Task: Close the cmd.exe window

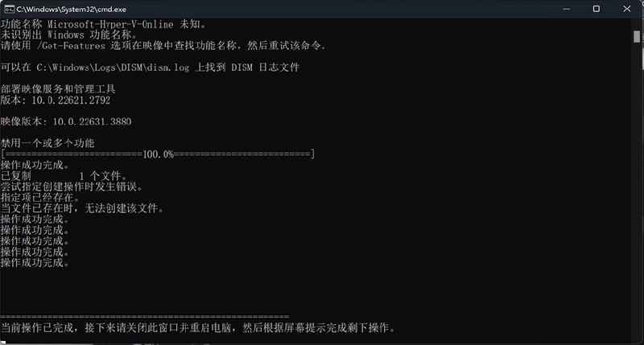Action: pyautogui.click(x=627, y=9)
